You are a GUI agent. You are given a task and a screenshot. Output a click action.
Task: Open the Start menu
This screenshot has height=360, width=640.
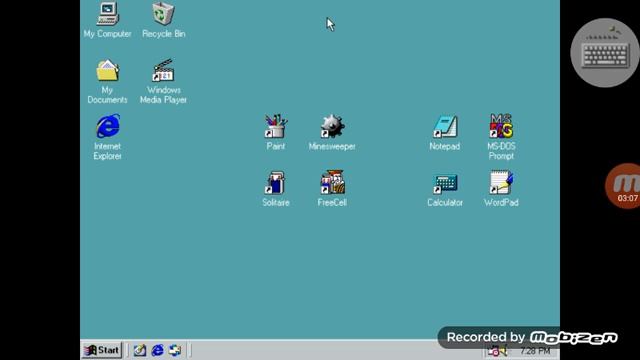point(102,350)
